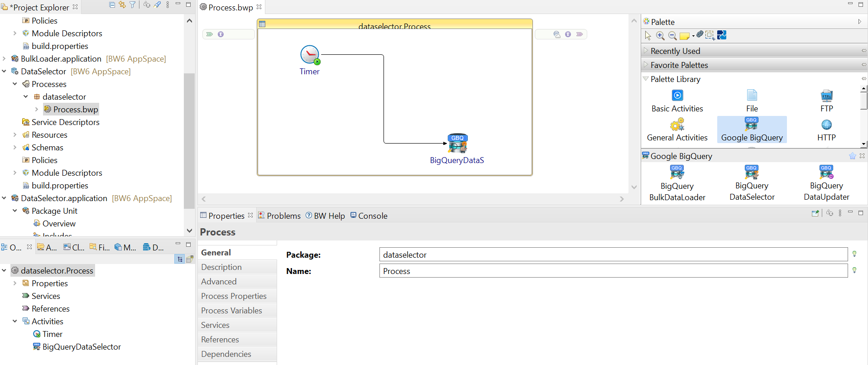Click the Name input field
Viewport: 868px width, 365px height.
(x=614, y=271)
